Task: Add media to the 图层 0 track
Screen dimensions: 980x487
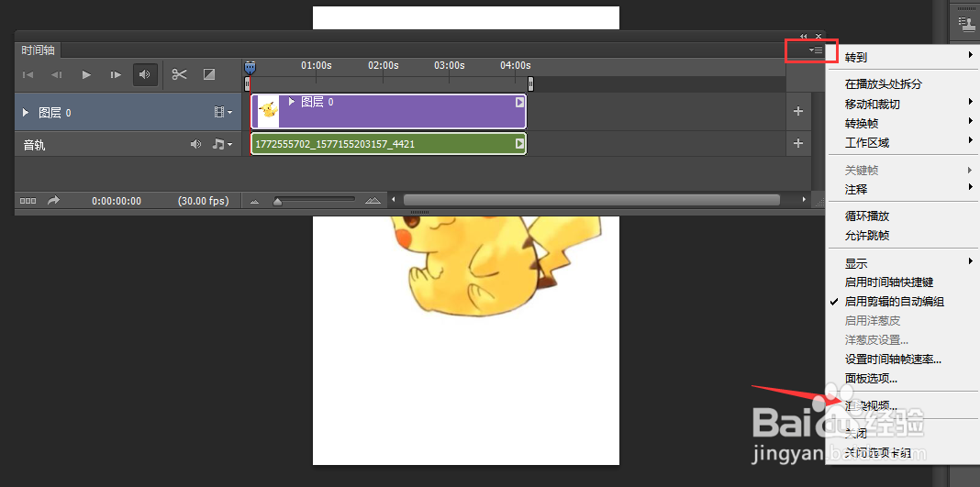Action: (798, 112)
